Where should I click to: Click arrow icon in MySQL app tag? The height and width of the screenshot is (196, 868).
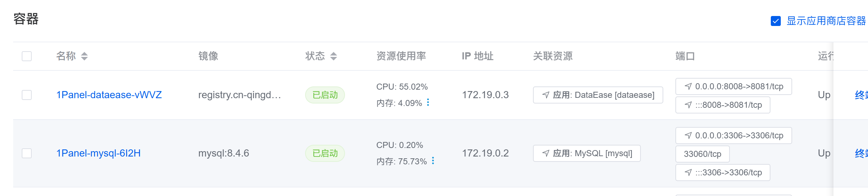[546, 153]
